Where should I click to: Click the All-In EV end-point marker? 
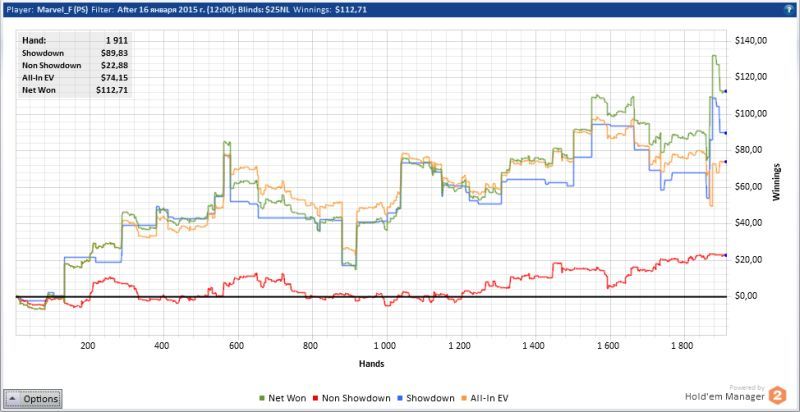(724, 162)
